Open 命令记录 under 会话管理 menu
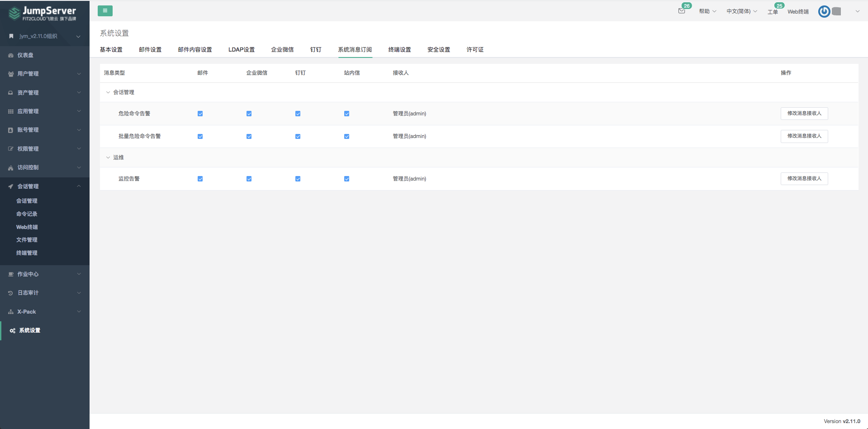Viewport: 868px width, 429px height. (x=26, y=214)
